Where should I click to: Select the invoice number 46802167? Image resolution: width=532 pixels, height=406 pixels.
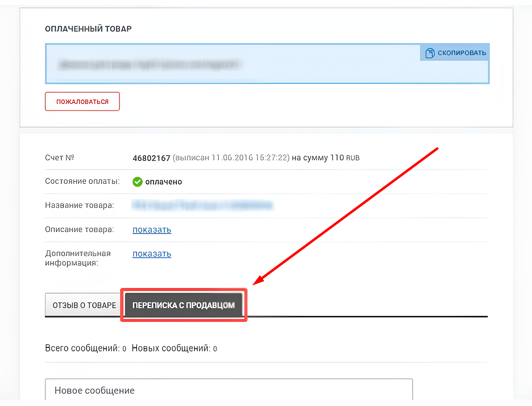[x=151, y=158]
